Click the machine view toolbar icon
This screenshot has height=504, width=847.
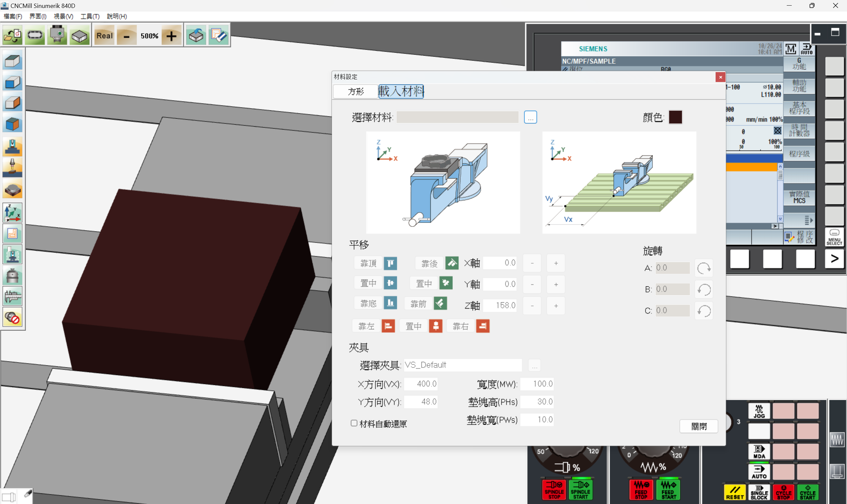click(x=57, y=35)
